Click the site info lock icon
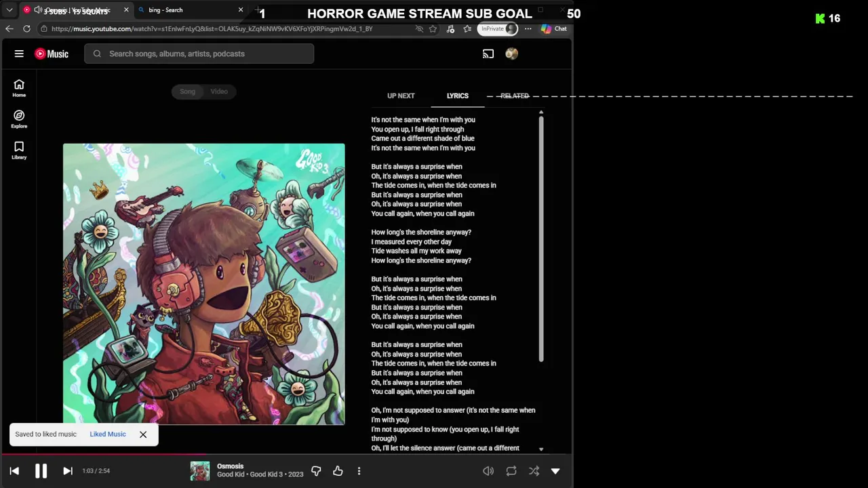This screenshot has width=868, height=488. pyautogui.click(x=43, y=28)
